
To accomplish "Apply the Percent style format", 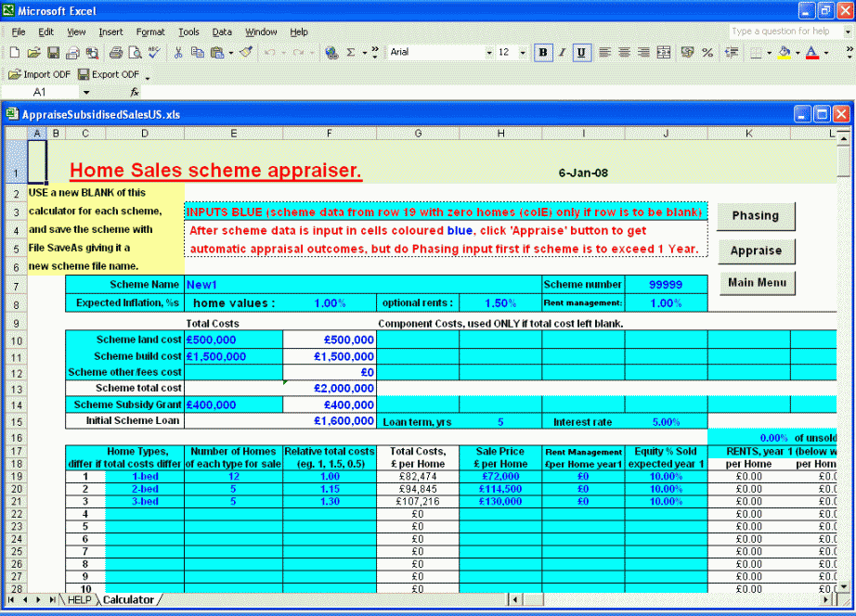I will (x=707, y=52).
